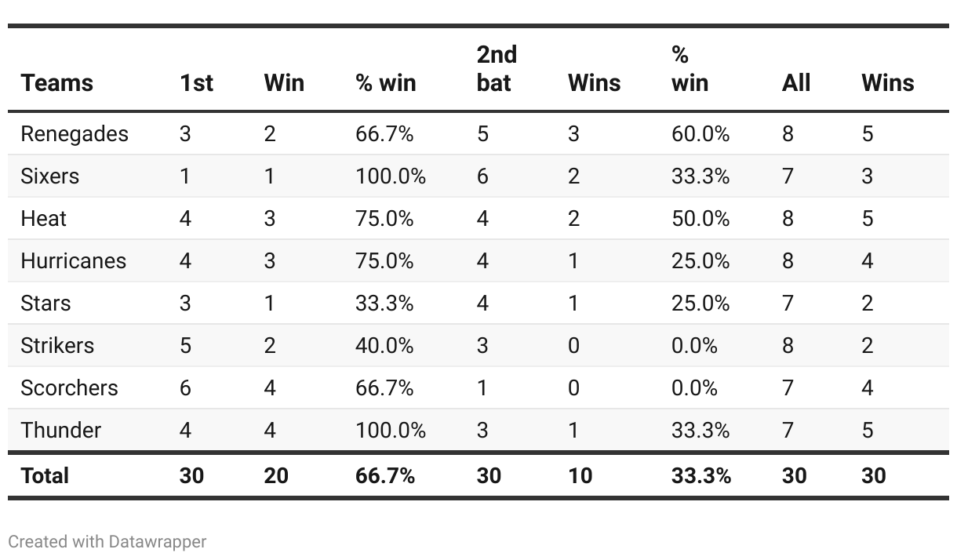Select the Heat team cell
The width and height of the screenshot is (957, 560).
(43, 218)
